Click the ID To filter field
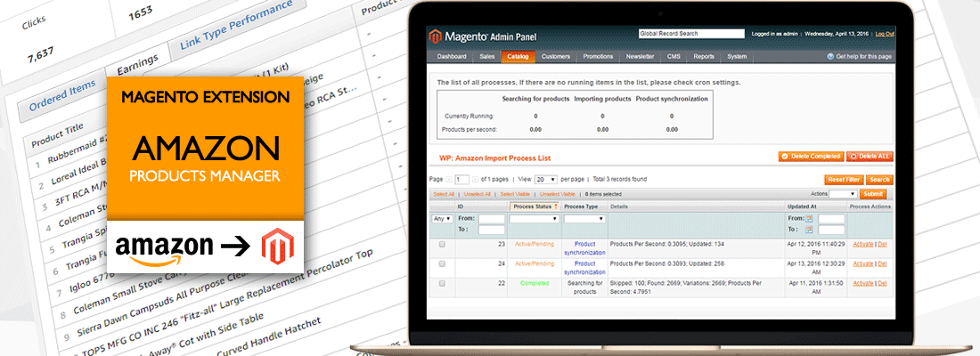The width and height of the screenshot is (980, 356). (491, 230)
